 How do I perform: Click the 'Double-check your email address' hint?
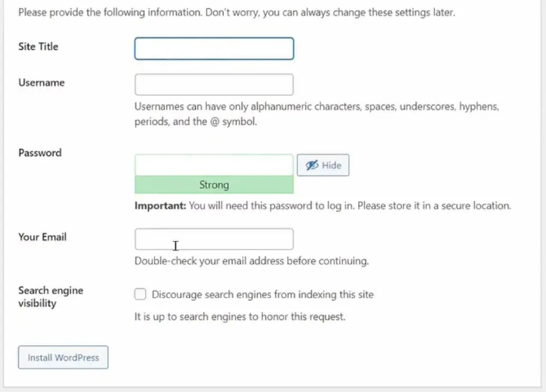click(x=251, y=261)
